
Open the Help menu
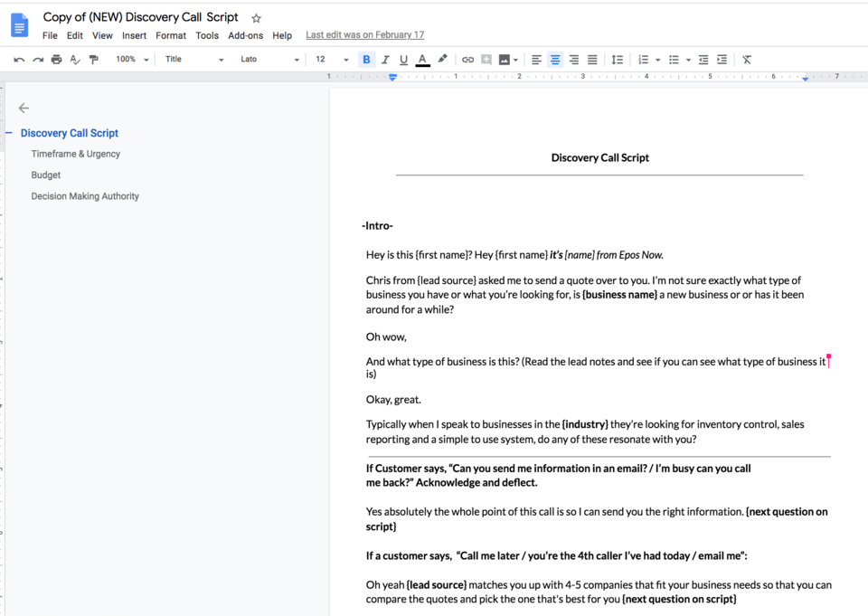tap(282, 35)
